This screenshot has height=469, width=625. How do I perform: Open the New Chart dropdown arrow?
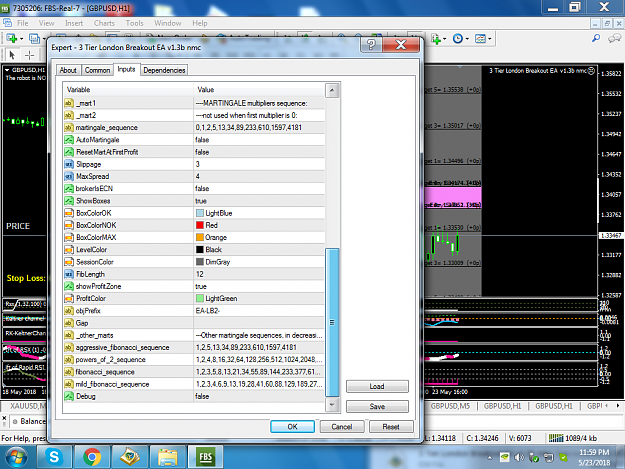(x=22, y=39)
